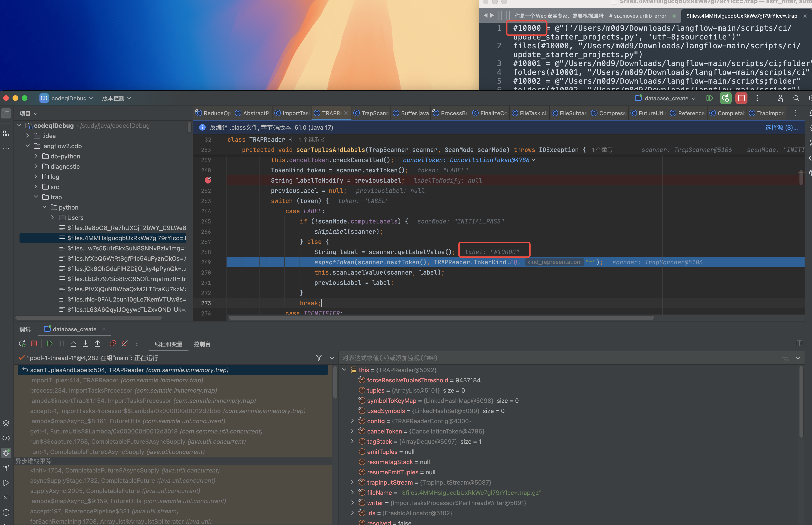Open the Services tool window icon
812x525 pixels.
(x=6, y=438)
